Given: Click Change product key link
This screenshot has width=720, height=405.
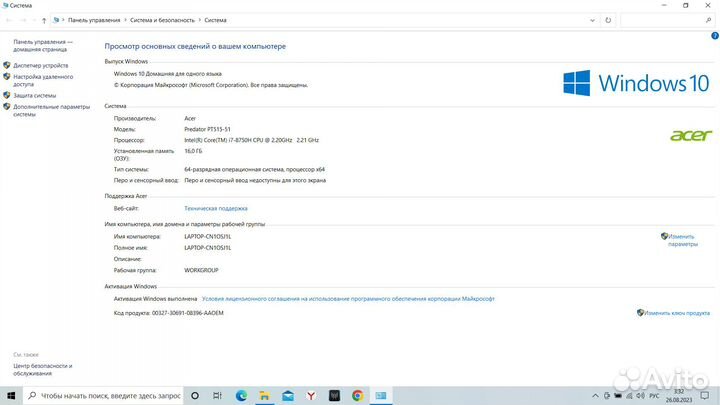Looking at the screenshot, I should coord(677,313).
